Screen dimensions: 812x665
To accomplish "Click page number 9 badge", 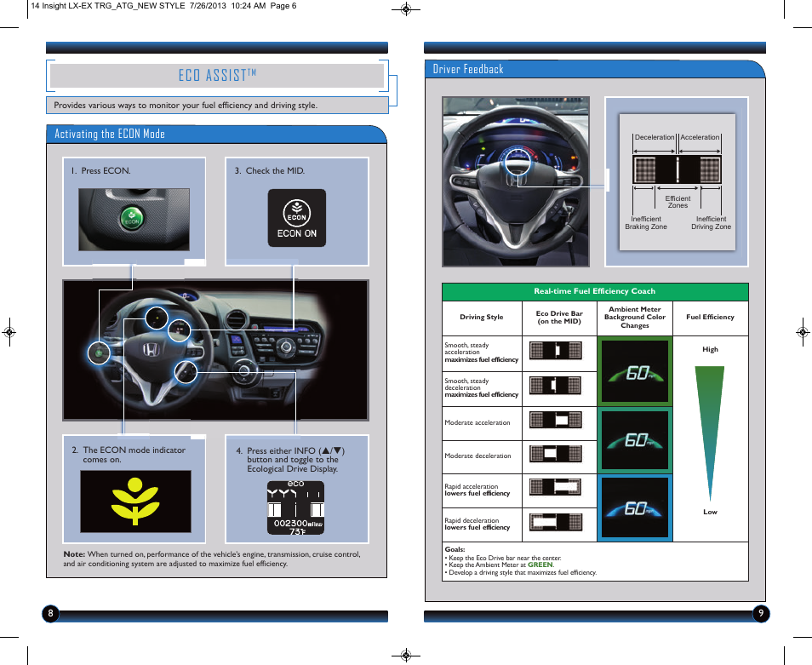I will tap(761, 614).
